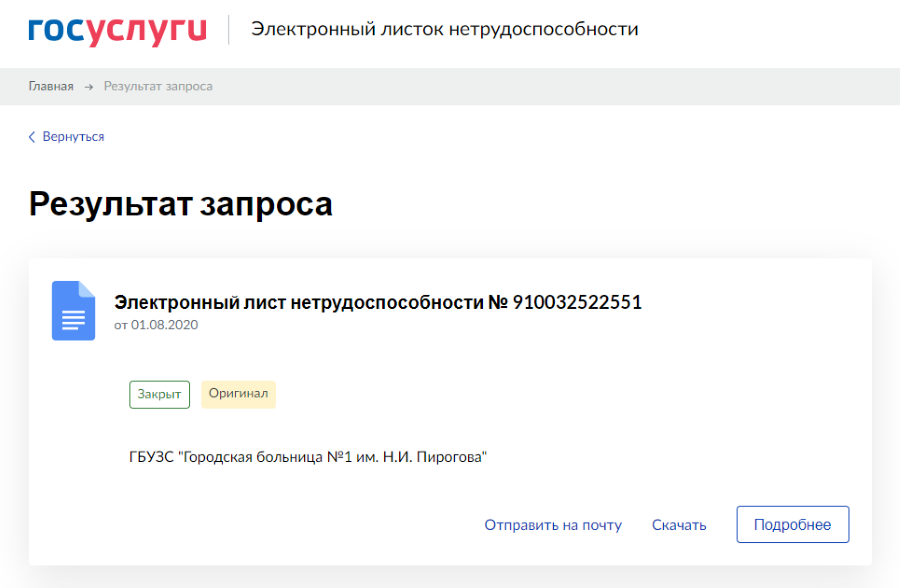Click the blue document icon on the card
The height and width of the screenshot is (588, 900).
coord(71,310)
